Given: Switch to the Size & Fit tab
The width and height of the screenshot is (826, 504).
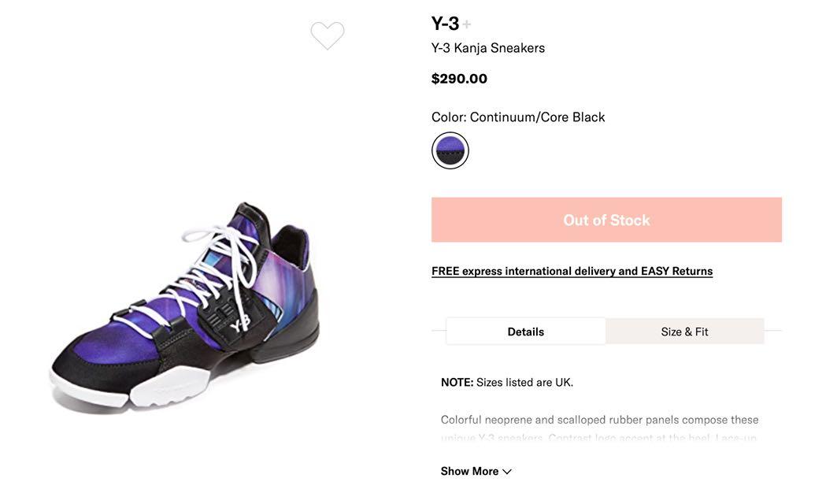Looking at the screenshot, I should 684,332.
